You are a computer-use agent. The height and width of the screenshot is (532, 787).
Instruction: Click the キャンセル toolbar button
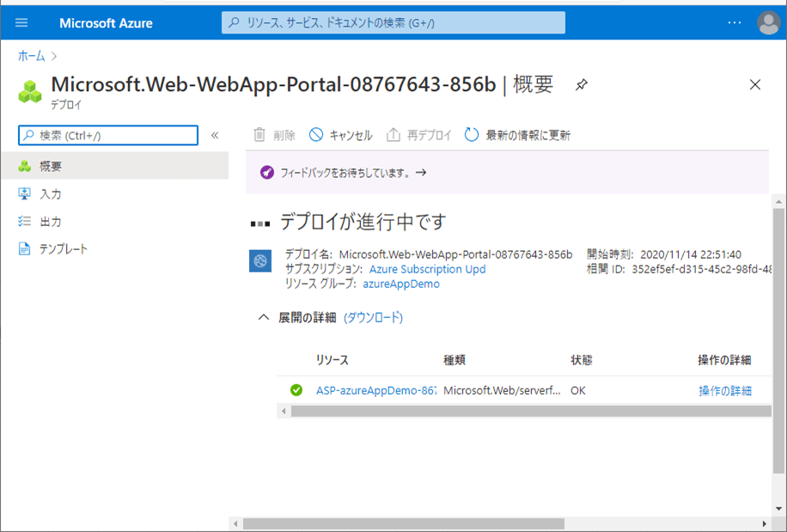341,135
